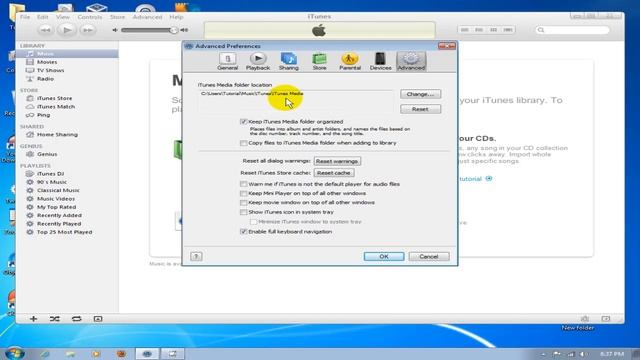Image resolution: width=640 pixels, height=360 pixels.
Task: Toggle repeat icon at bottom bar
Action: [x=76, y=319]
